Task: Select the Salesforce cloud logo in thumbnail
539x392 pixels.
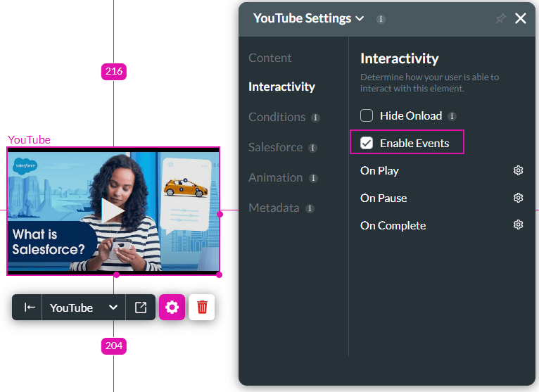Action: (x=25, y=166)
